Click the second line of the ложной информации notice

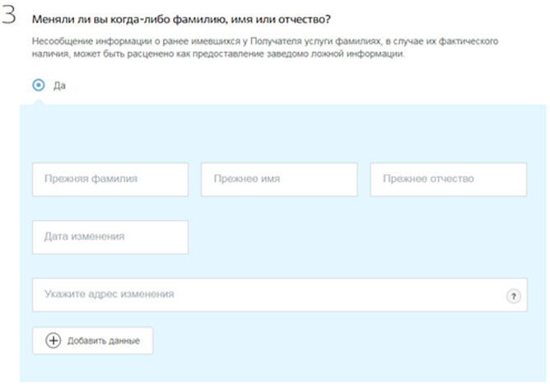218,54
